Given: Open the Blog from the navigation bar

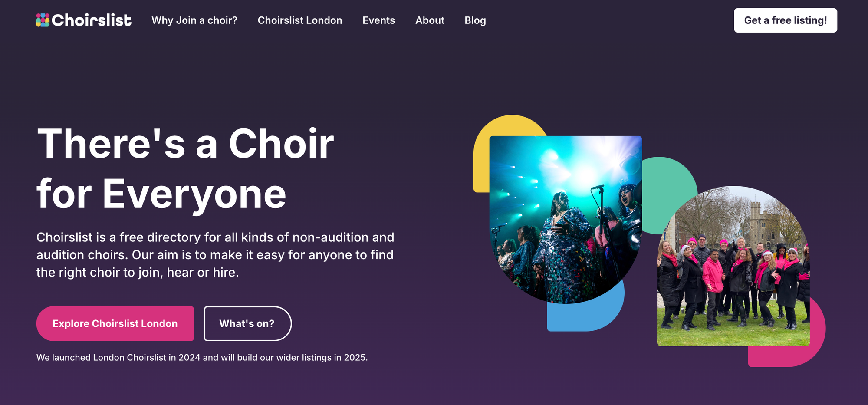Looking at the screenshot, I should pyautogui.click(x=475, y=20).
